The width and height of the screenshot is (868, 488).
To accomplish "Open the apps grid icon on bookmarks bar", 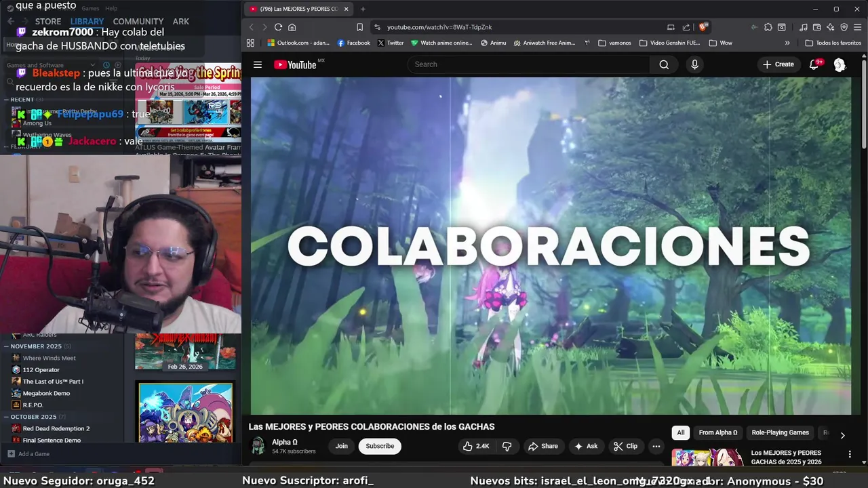I will point(250,43).
